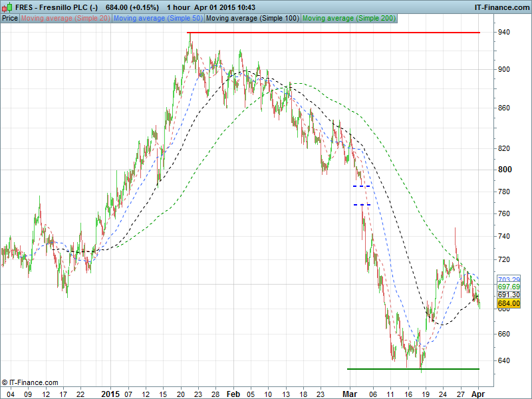Screen dimensions: 532x399
Task: Click the green 697.69 moving average value label
Action: [x=509, y=287]
